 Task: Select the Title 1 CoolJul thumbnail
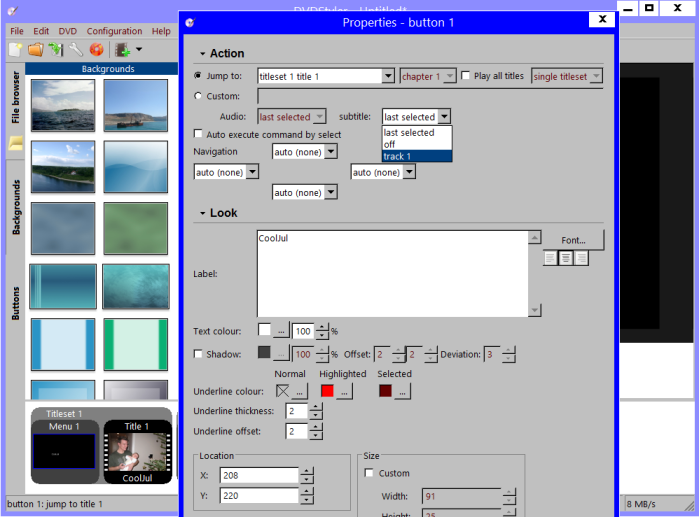click(x=137, y=452)
